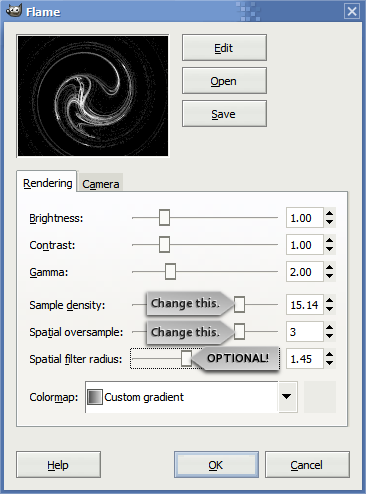Switch to the Camera tab
The width and height of the screenshot is (366, 494).
click(x=101, y=184)
